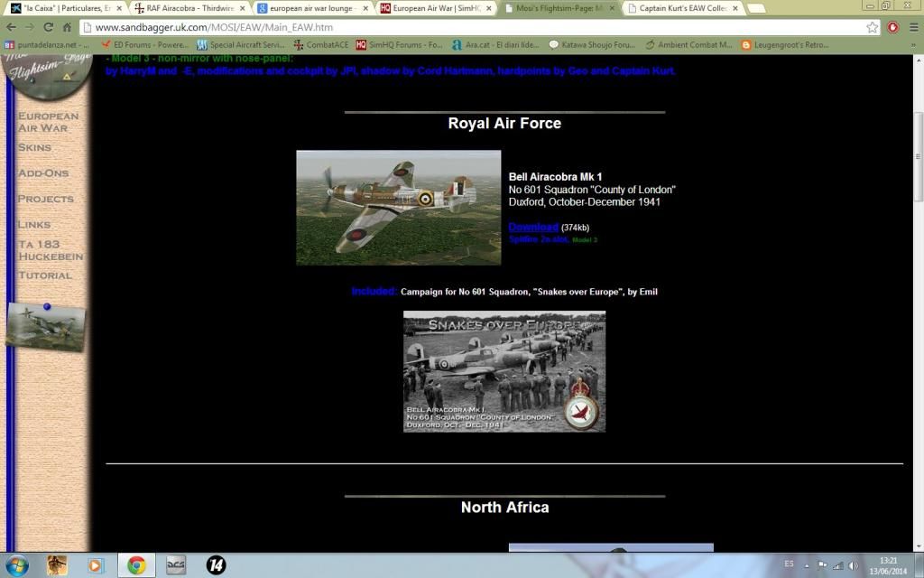
Task: Click the Royal Air Force heading
Action: (504, 123)
